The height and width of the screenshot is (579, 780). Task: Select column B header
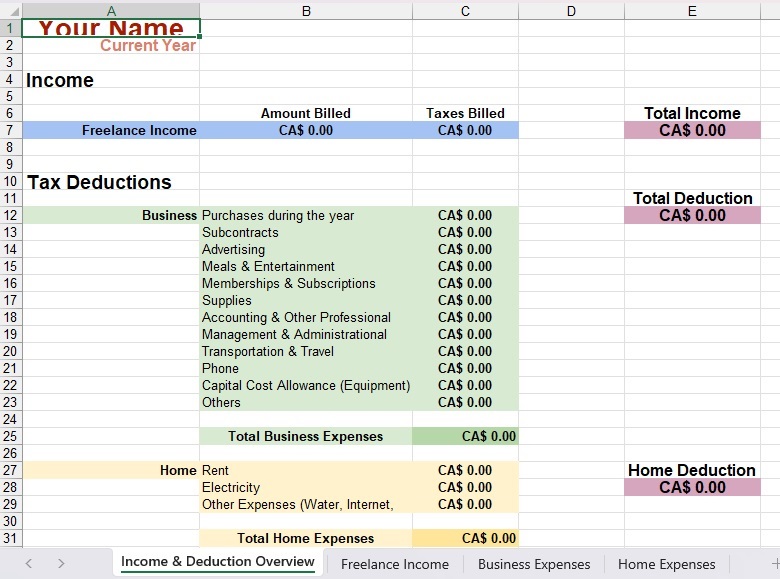click(x=306, y=11)
